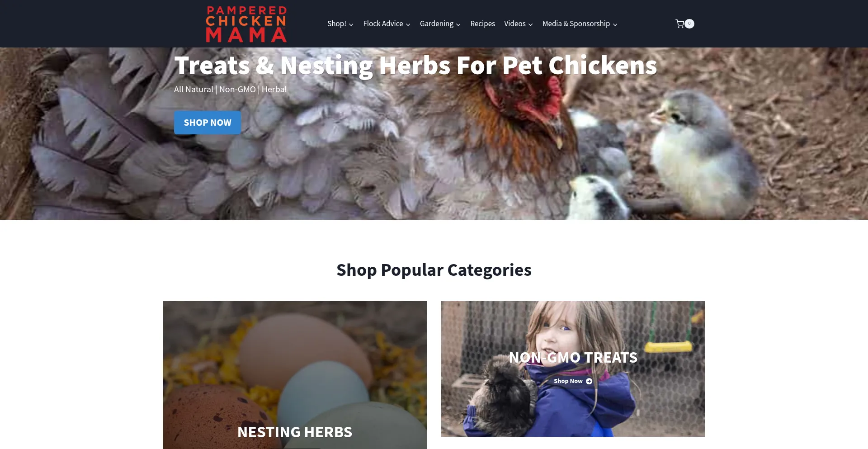The height and width of the screenshot is (449, 868).
Task: Select Media & Sponsorship menu item
Action: (576, 24)
